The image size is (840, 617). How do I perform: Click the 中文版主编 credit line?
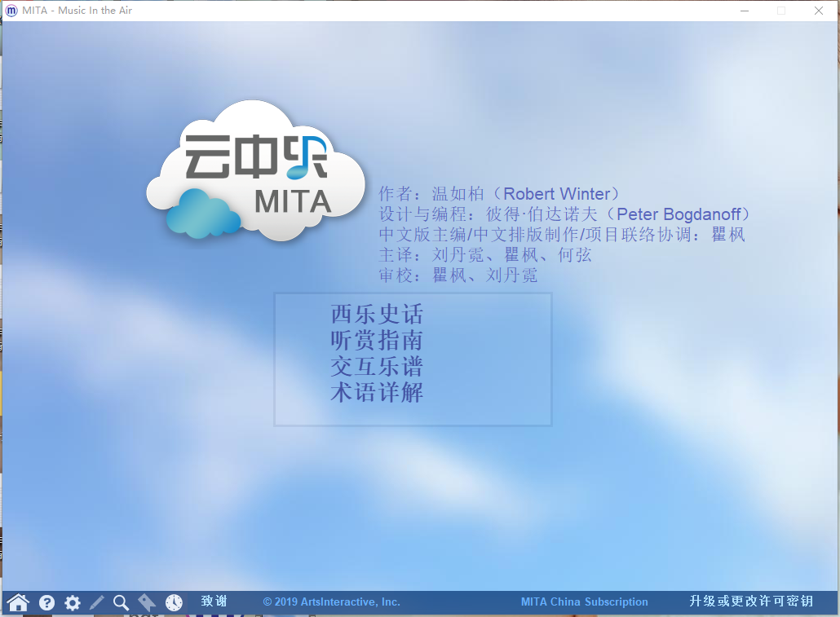(x=562, y=234)
